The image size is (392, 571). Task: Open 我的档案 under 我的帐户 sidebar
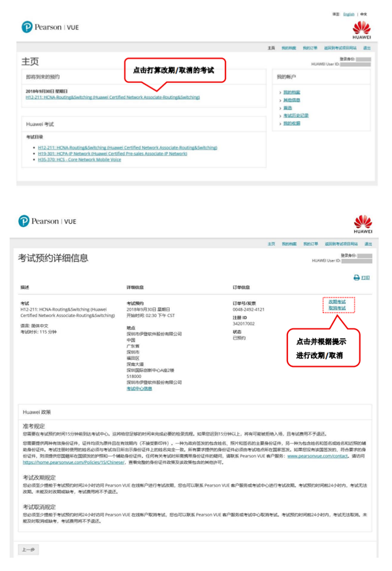pos(291,92)
